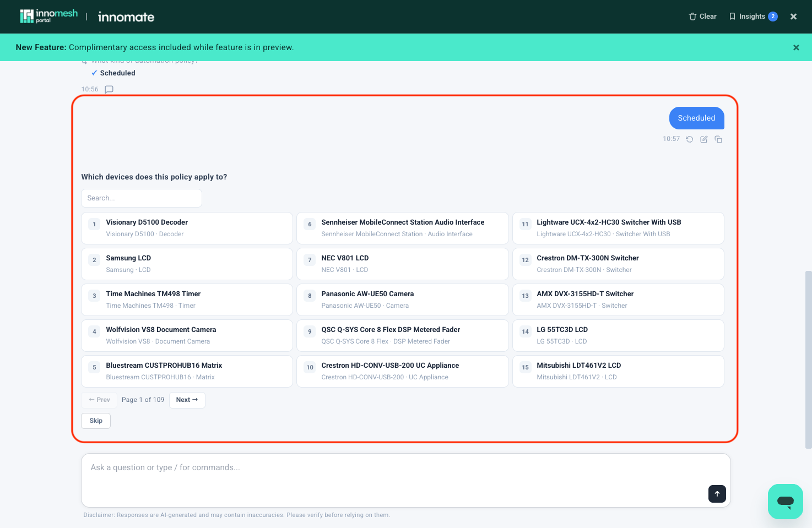812x528 pixels.
Task: Focus the device Search field
Action: click(x=142, y=198)
